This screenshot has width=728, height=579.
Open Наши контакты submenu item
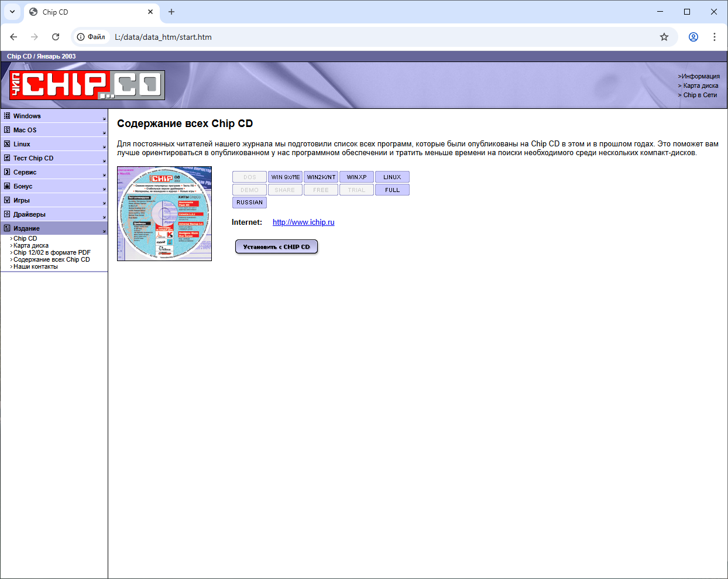(36, 266)
